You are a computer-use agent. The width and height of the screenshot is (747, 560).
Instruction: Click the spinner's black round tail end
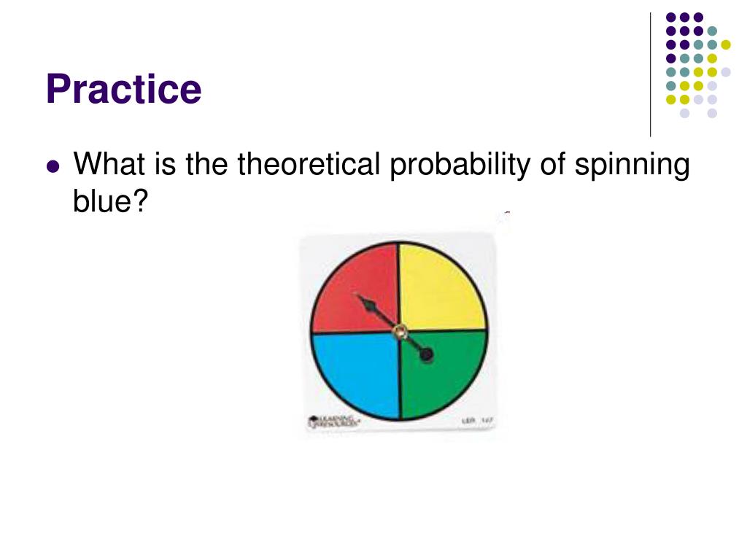[426, 355]
